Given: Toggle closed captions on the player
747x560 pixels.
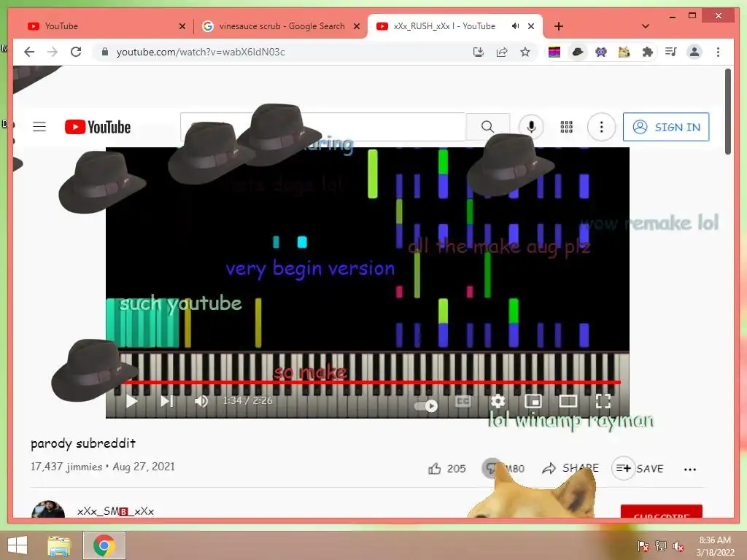Looking at the screenshot, I should pyautogui.click(x=462, y=402).
